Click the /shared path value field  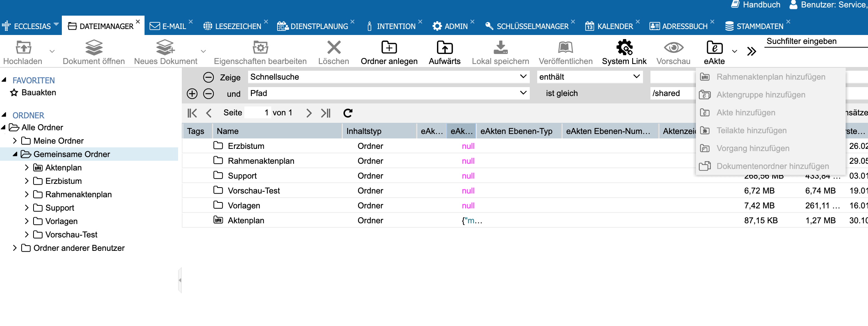[673, 93]
